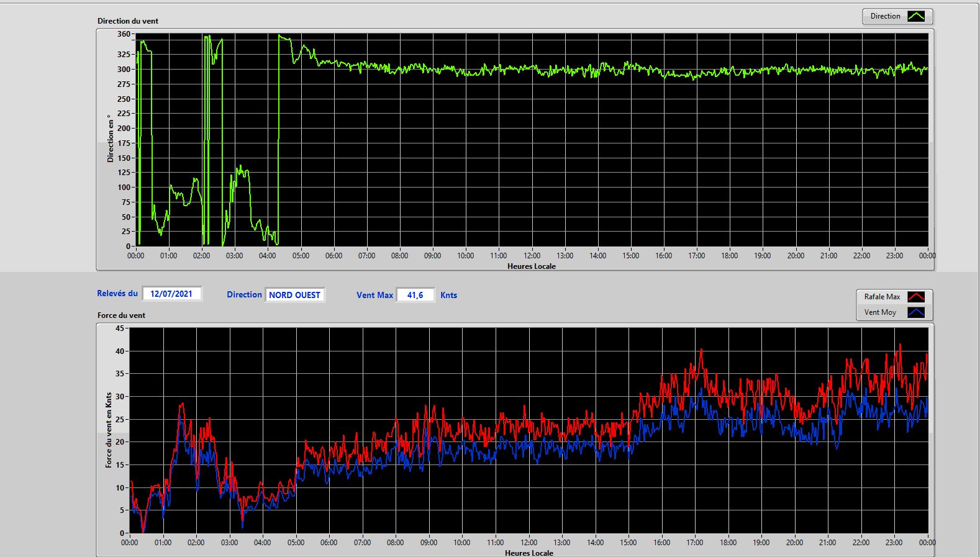Click the Force du vent chart title
The width and height of the screenshot is (980, 557).
click(121, 315)
